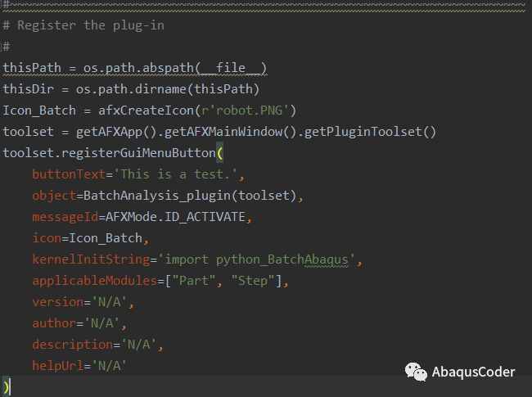
Task: Click the 'getAFXApp()' call
Action: [115, 132]
